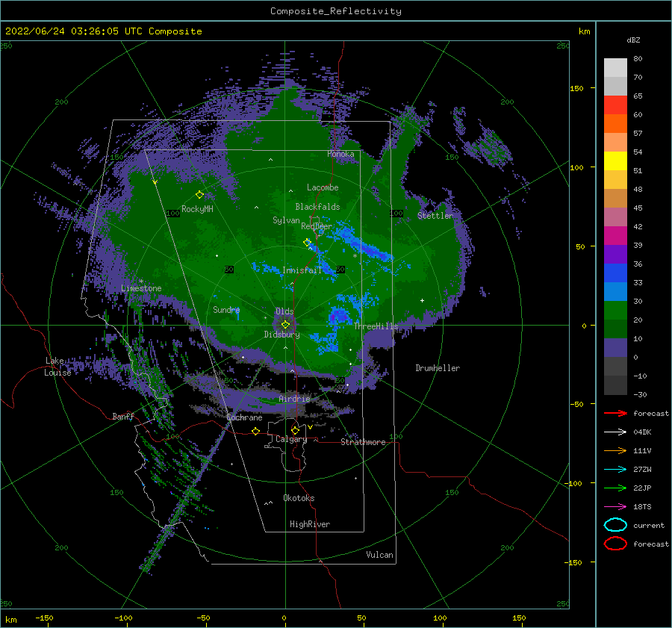Click the 'Airdrie' map label

[x=294, y=399]
